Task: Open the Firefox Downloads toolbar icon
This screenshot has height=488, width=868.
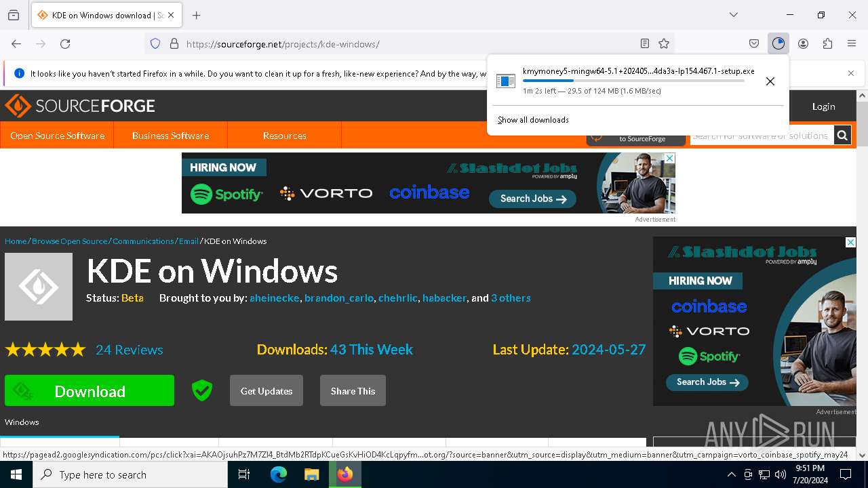Action: pos(778,43)
